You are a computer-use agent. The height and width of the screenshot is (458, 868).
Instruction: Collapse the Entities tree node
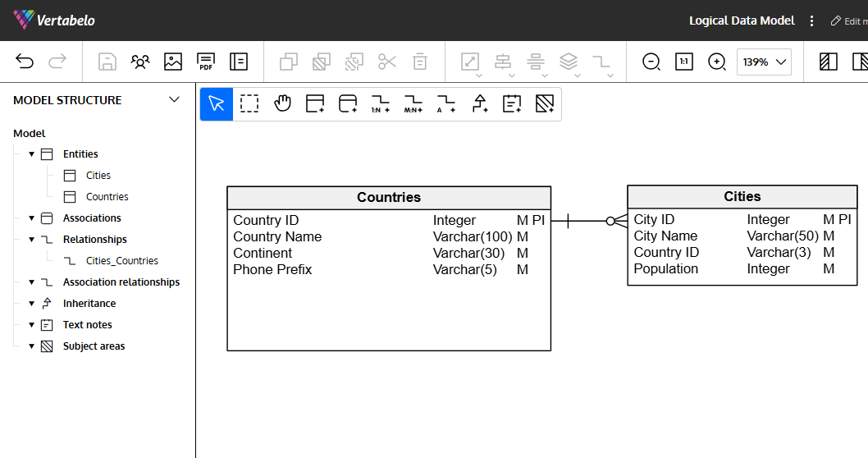click(31, 154)
